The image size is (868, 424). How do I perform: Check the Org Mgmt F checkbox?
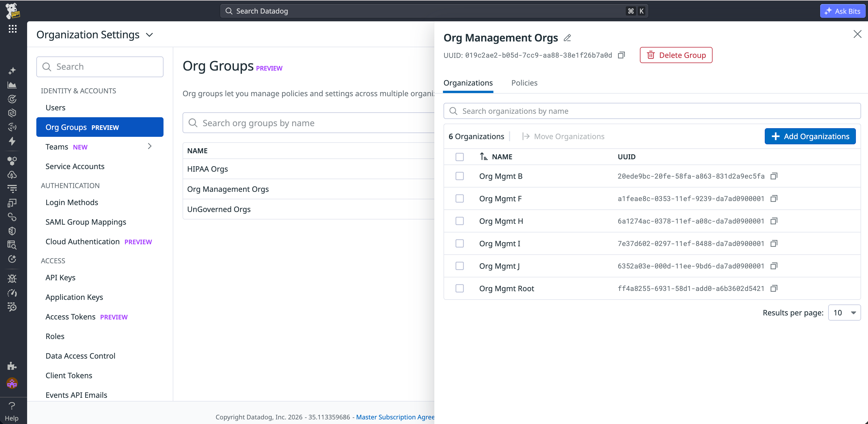pyautogui.click(x=460, y=198)
